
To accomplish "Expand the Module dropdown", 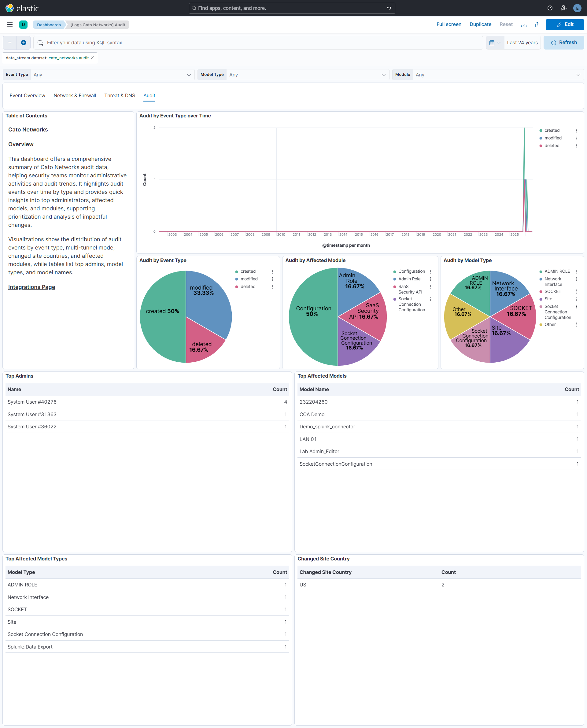I will [498, 75].
